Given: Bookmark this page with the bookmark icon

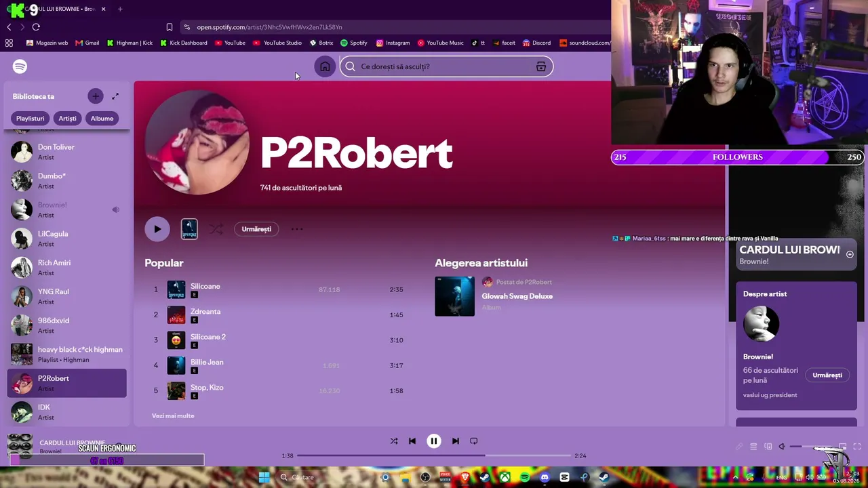Looking at the screenshot, I should [x=170, y=27].
